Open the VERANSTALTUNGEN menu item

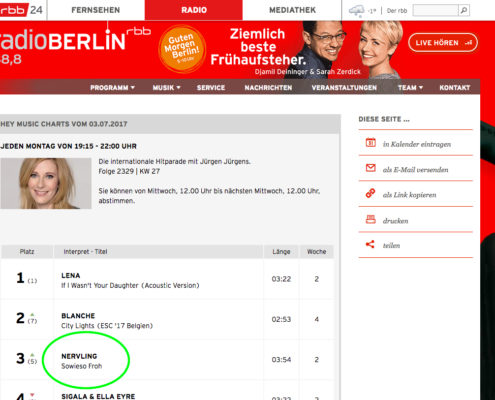(344, 88)
